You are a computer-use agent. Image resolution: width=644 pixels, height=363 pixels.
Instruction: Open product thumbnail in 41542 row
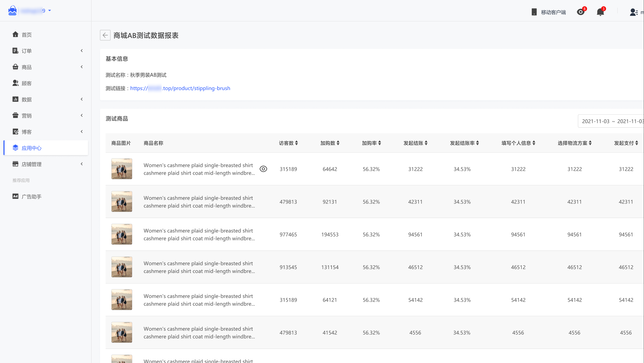(122, 332)
